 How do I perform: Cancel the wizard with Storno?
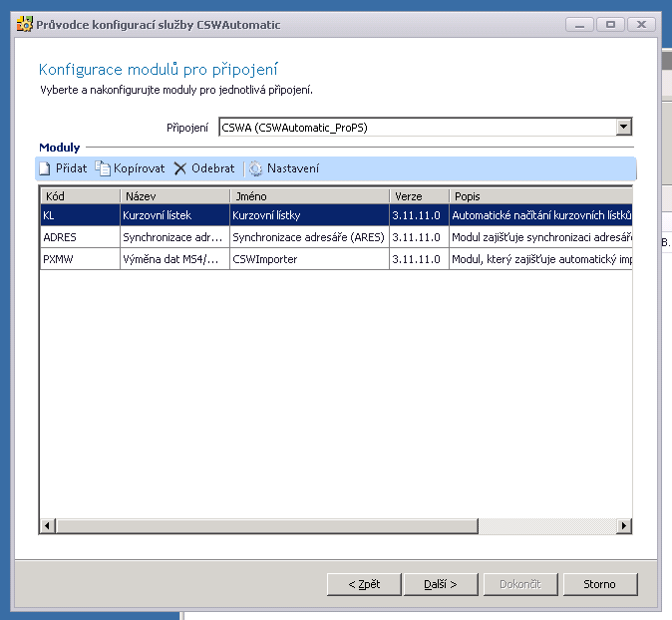click(599, 584)
